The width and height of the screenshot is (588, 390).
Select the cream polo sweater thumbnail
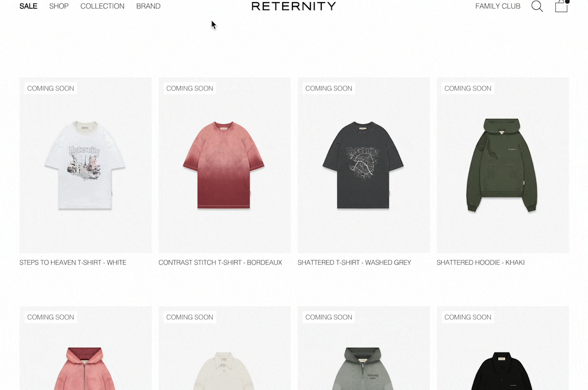pos(225,348)
